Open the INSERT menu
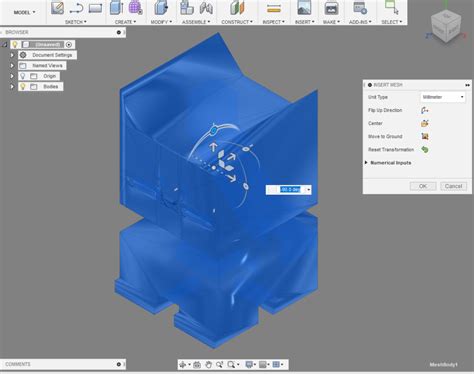Viewport: 474px width, 374px height. coord(305,22)
